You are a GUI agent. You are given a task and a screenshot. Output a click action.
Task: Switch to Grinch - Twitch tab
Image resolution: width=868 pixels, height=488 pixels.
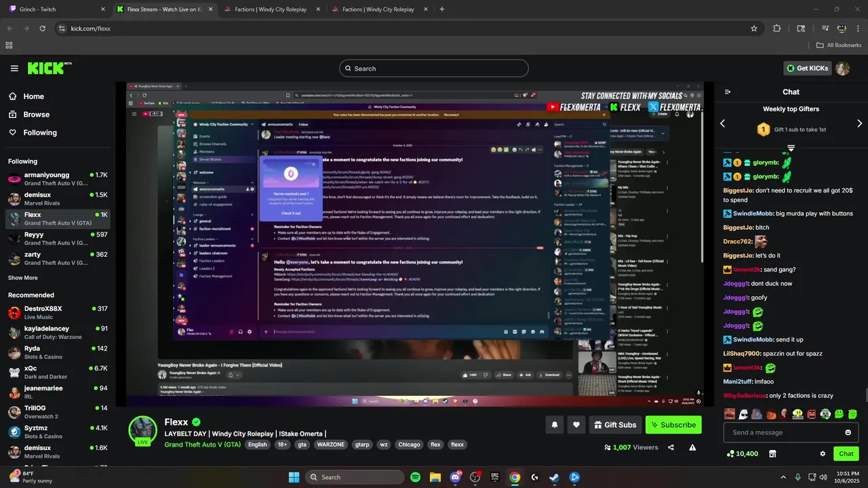coord(56,9)
